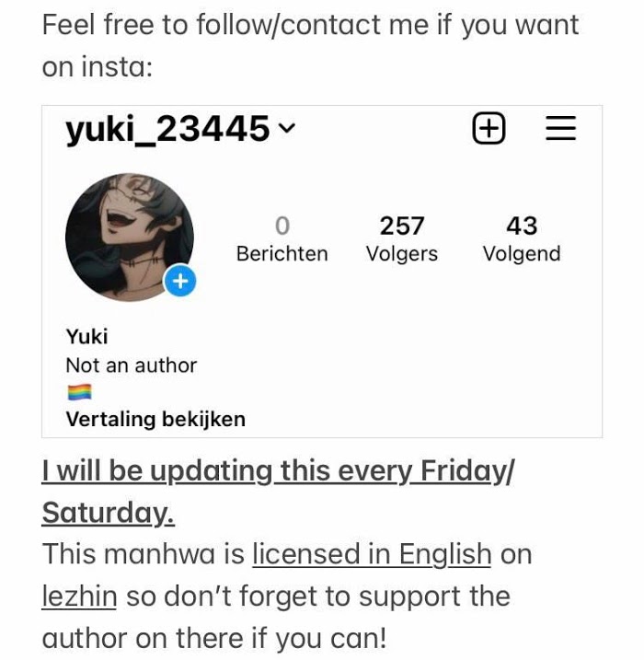Open the 43 Volgend list

pos(522,238)
